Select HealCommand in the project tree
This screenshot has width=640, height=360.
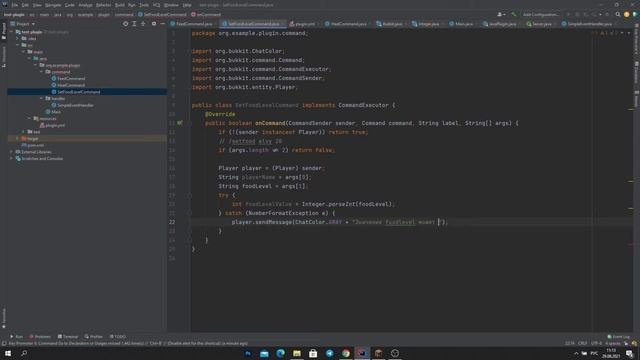tap(71, 85)
